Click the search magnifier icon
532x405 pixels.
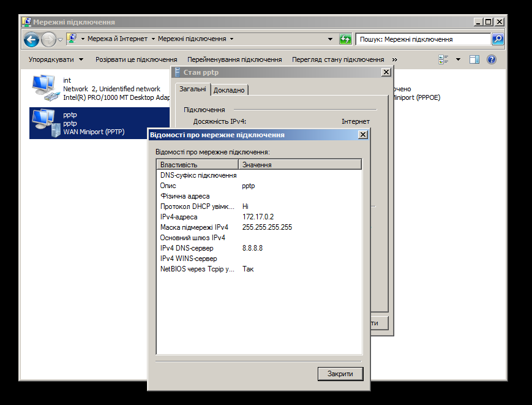[x=498, y=39]
